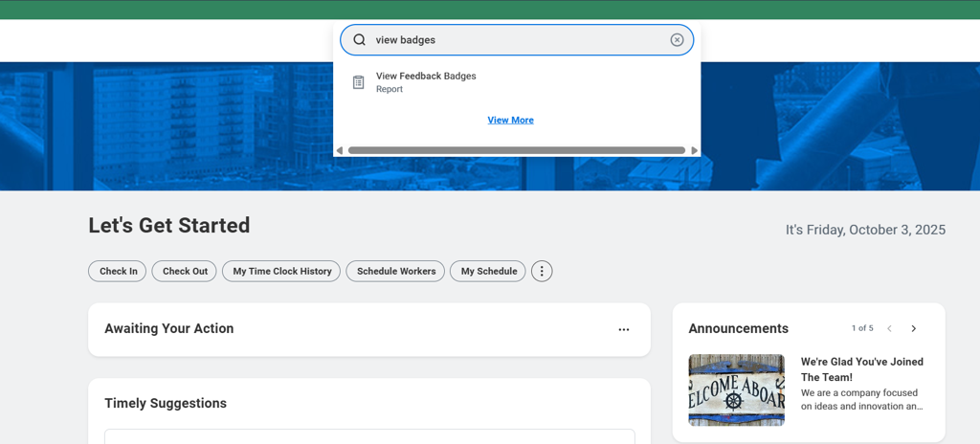Open the Schedule Workers shortcut

[395, 272]
